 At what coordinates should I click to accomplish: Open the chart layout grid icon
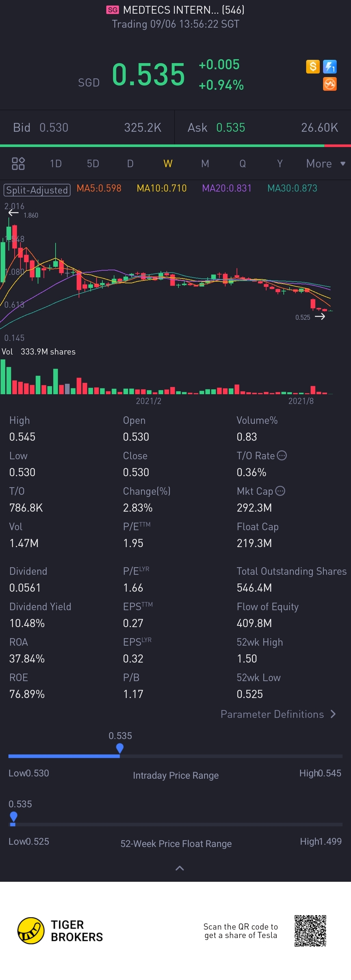18,164
